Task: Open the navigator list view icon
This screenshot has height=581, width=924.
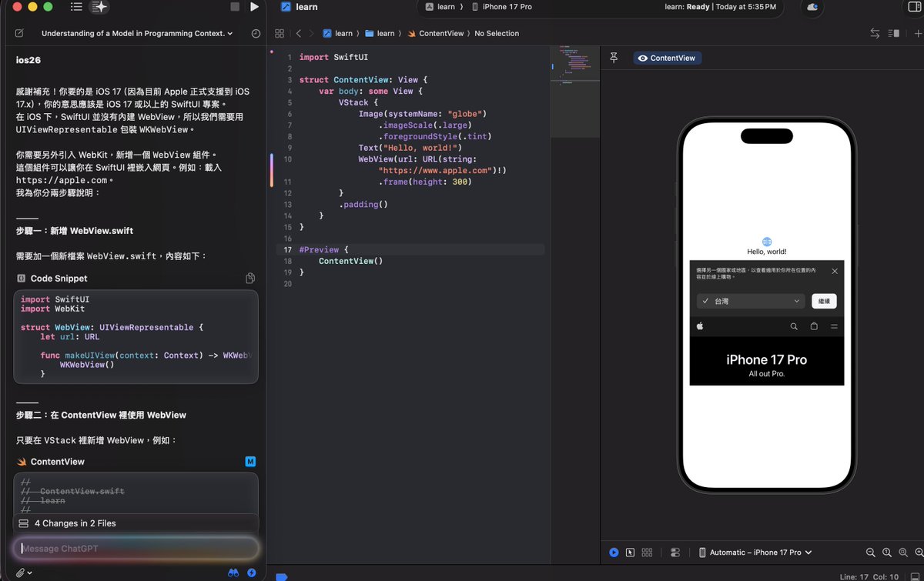Action: pyautogui.click(x=76, y=7)
